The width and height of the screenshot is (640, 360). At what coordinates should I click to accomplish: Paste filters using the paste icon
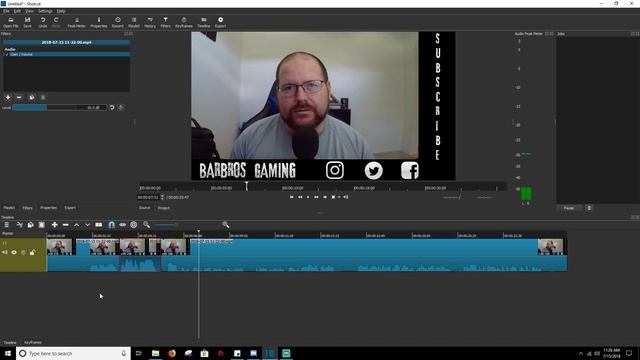pyautogui.click(x=43, y=98)
